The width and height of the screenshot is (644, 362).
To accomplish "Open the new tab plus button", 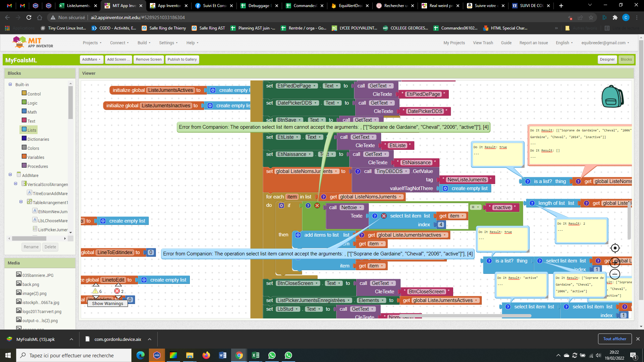I will [561, 6].
